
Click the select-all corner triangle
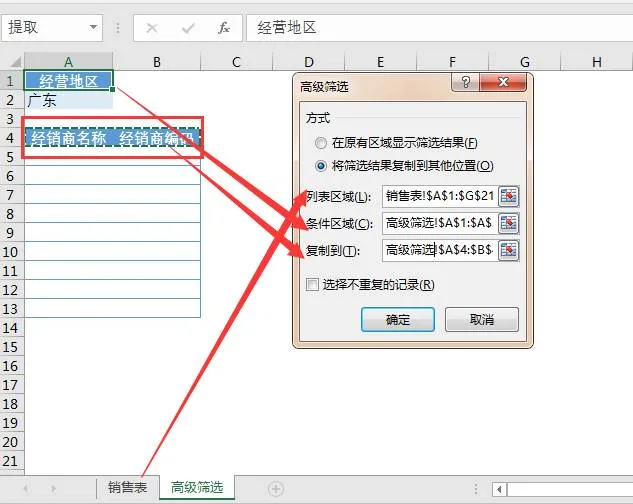pyautogui.click(x=15, y=62)
